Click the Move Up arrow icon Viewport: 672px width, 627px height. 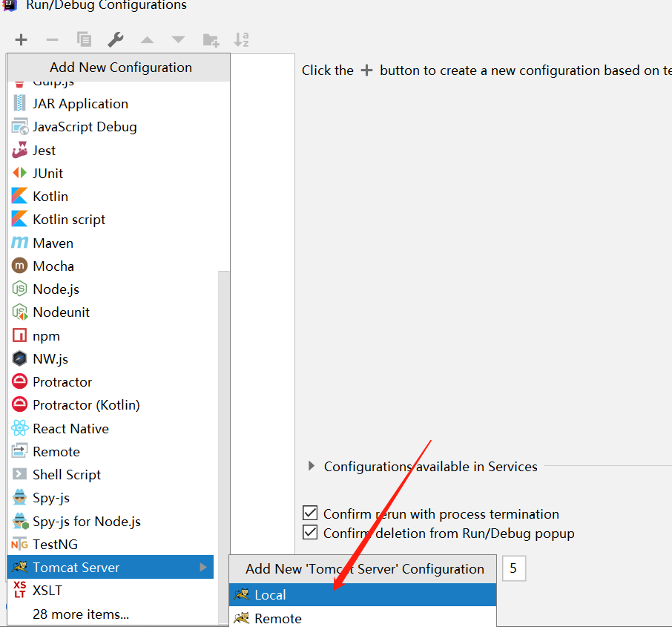147,40
